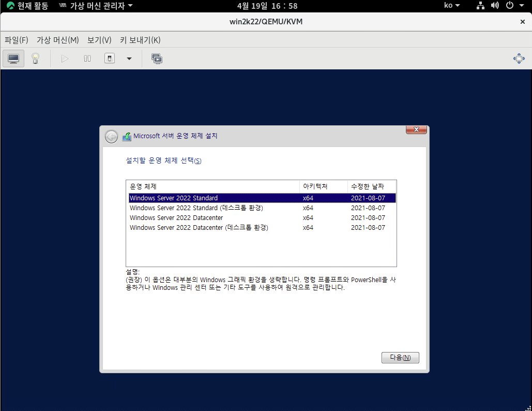
Task: Select Windows Server 2022 Datacenter row
Action: [262, 218]
